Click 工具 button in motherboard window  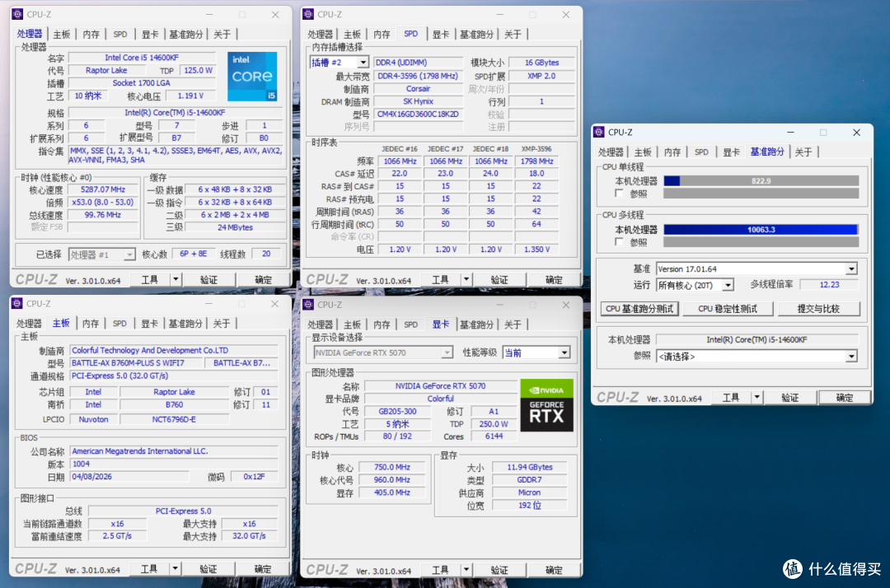pos(149,569)
